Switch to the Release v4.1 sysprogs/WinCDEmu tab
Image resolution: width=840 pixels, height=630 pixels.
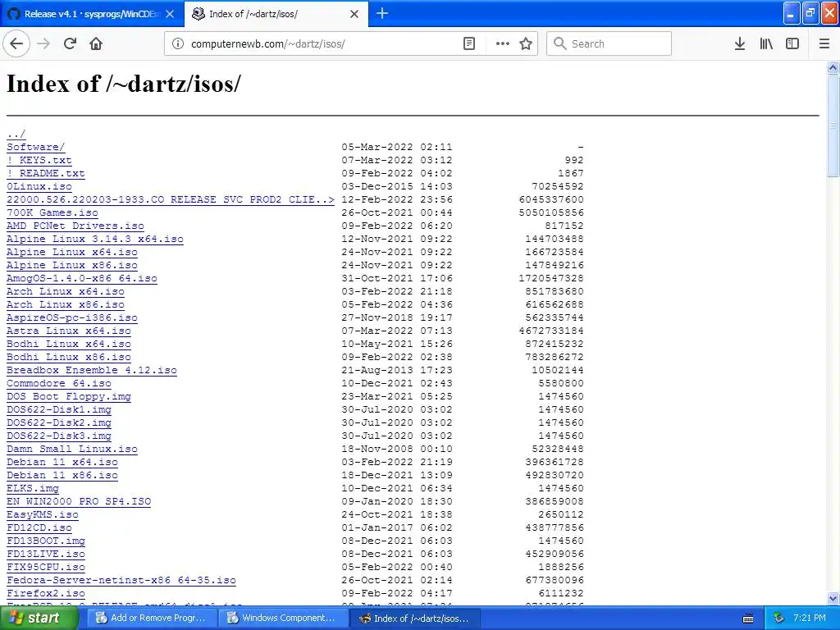(92, 14)
